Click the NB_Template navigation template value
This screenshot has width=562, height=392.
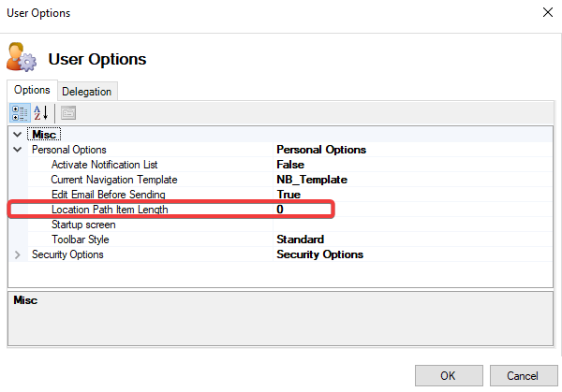312,180
